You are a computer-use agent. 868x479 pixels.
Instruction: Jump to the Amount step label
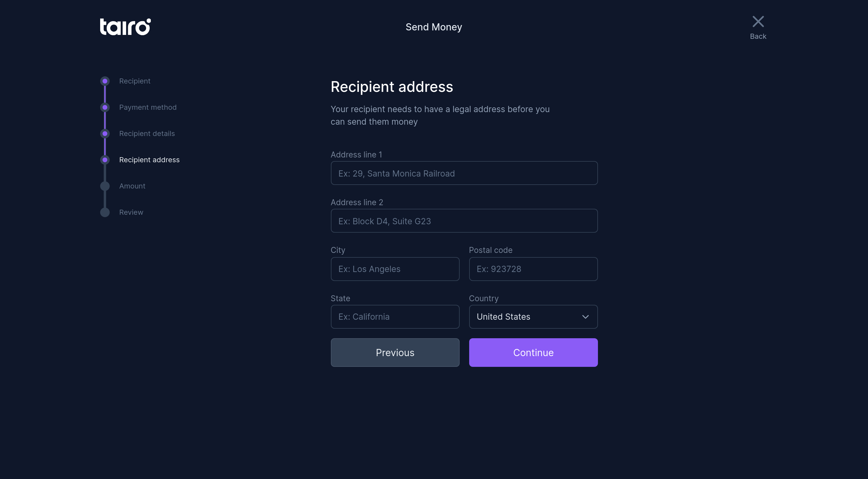tap(132, 186)
